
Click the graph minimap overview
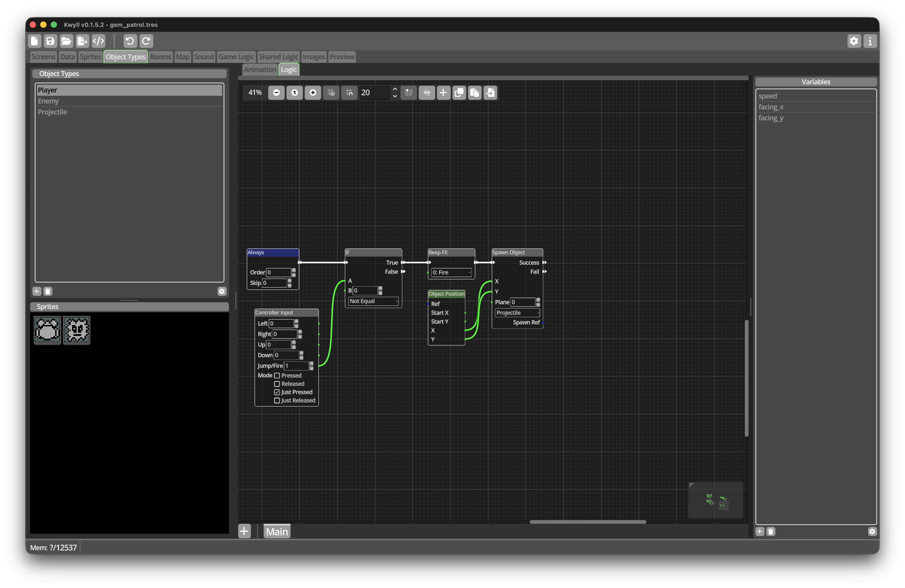(716, 500)
